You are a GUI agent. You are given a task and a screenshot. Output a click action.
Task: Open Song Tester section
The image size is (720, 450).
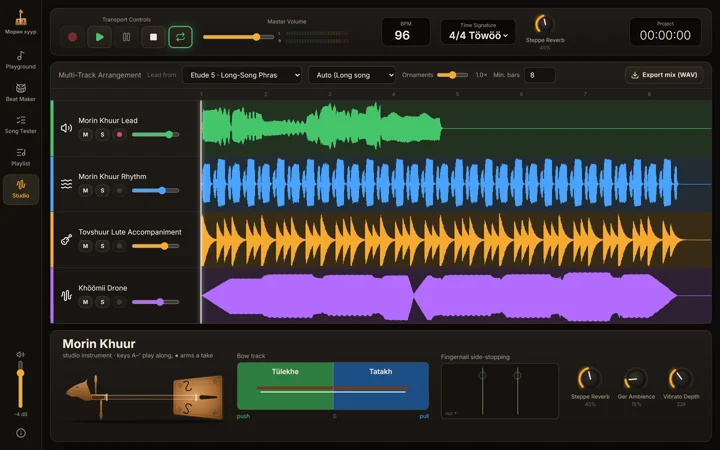click(x=21, y=124)
